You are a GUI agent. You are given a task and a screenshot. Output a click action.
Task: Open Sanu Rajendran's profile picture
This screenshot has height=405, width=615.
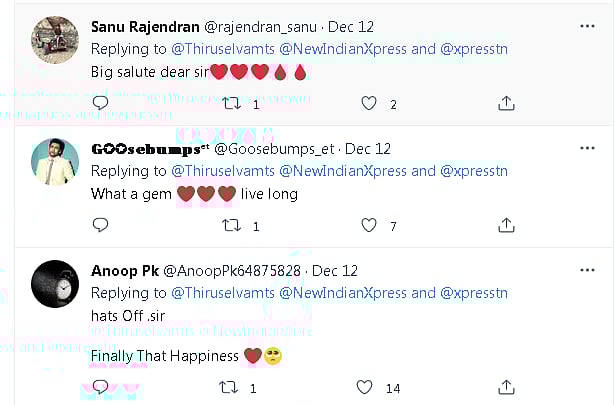pyautogui.click(x=56, y=40)
